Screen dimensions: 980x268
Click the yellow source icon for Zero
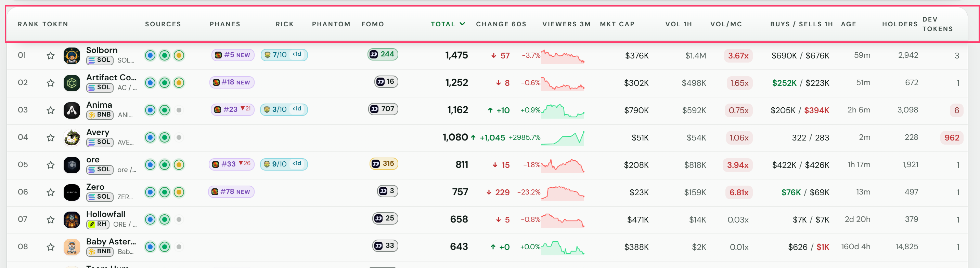click(179, 192)
